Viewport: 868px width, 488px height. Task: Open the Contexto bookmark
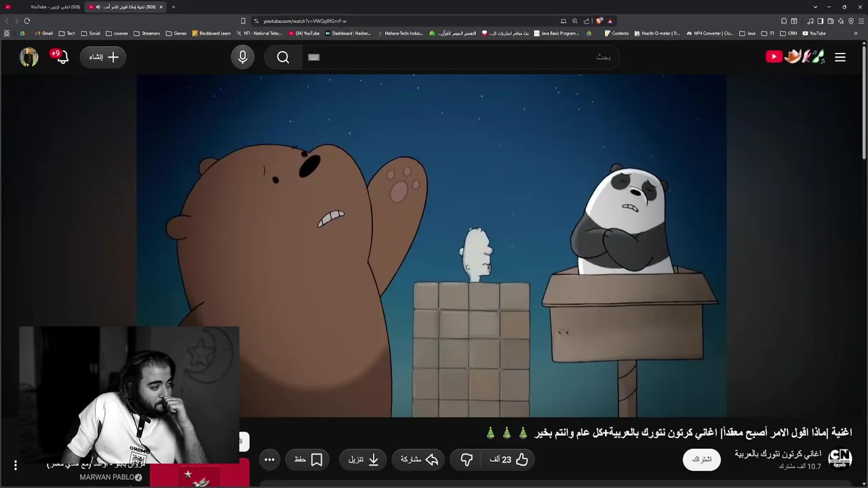point(616,33)
